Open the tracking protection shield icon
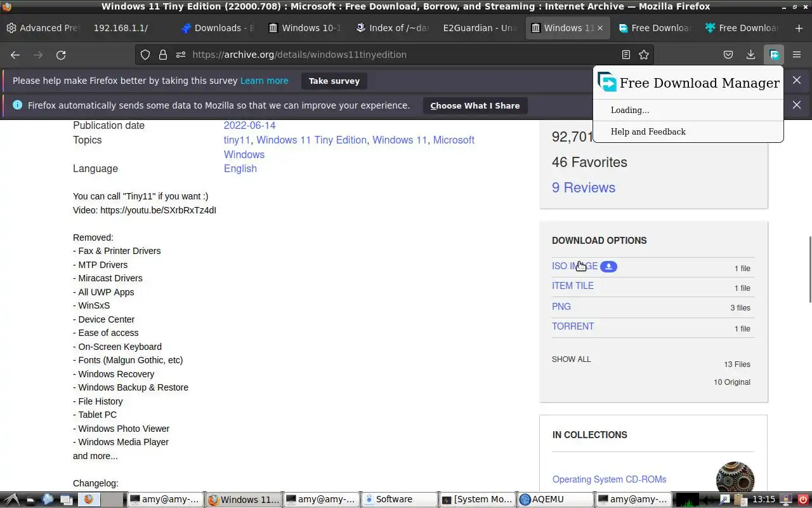The height and width of the screenshot is (508, 812). (x=145, y=55)
